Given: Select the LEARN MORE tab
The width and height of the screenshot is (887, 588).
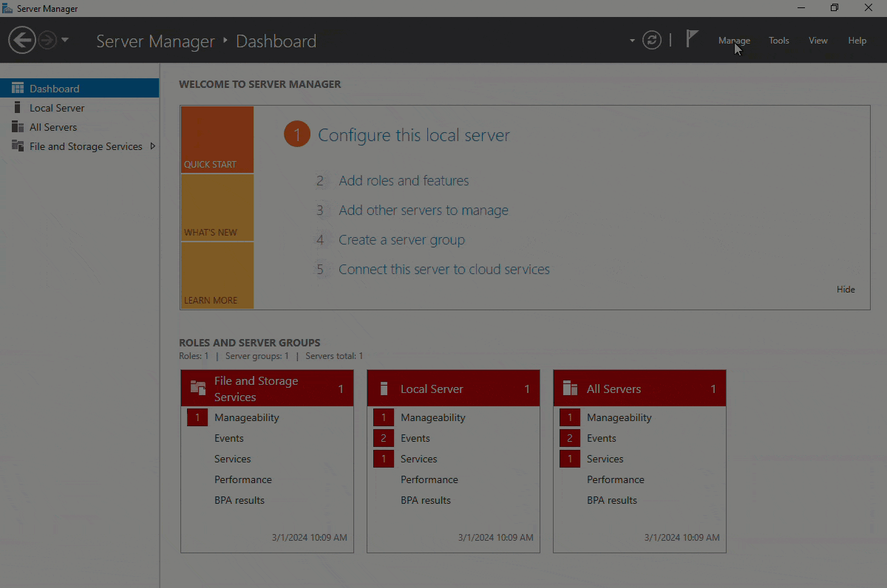Looking at the screenshot, I should (217, 276).
